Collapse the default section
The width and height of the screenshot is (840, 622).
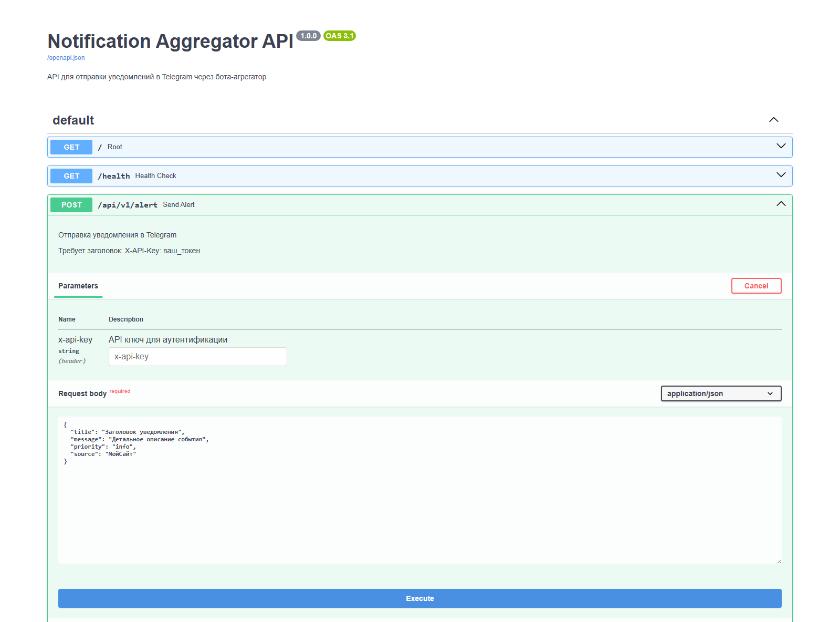click(x=773, y=120)
